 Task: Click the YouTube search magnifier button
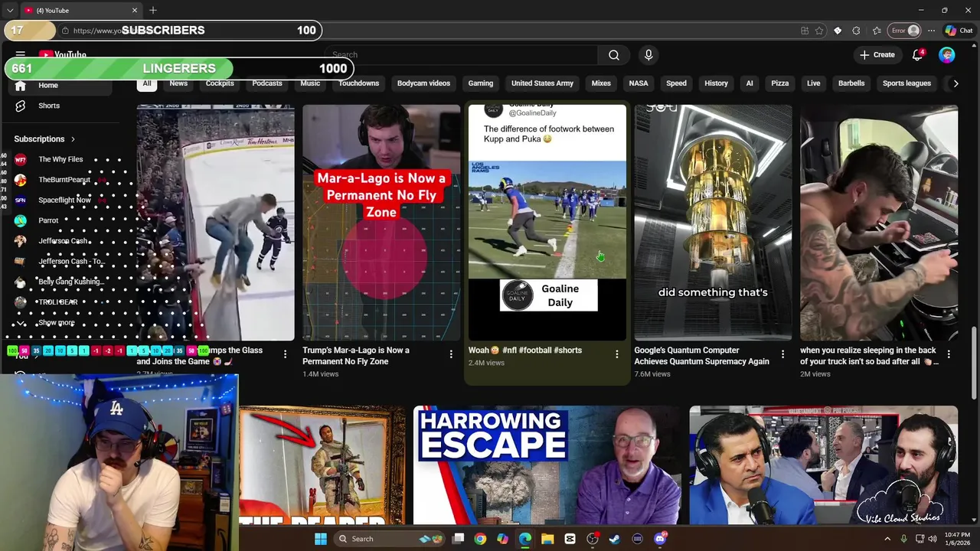(x=613, y=55)
